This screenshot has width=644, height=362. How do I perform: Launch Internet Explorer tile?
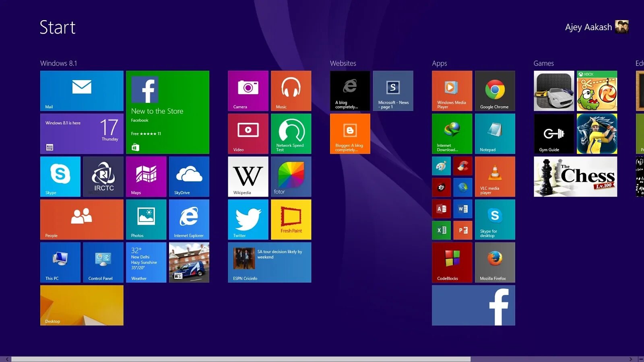(x=189, y=220)
